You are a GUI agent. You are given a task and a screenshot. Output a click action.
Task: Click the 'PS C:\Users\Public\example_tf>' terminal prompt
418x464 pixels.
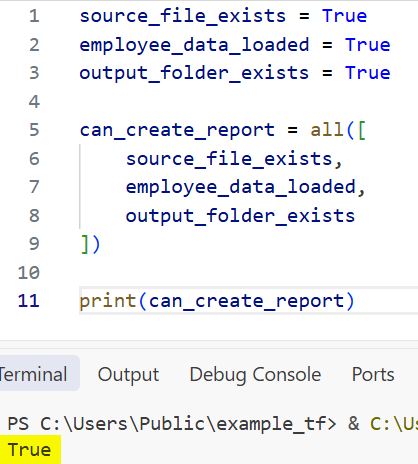(x=172, y=424)
